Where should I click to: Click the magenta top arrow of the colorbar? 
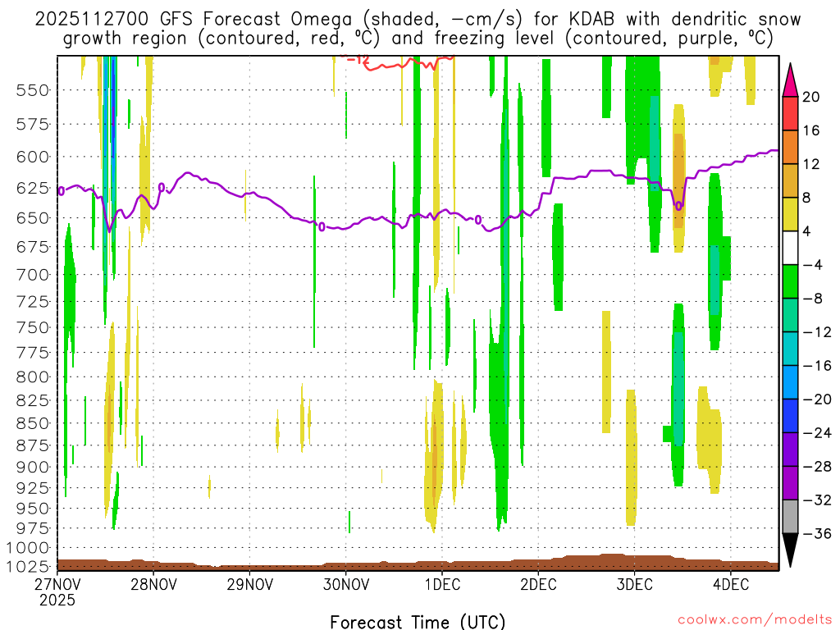tap(790, 80)
